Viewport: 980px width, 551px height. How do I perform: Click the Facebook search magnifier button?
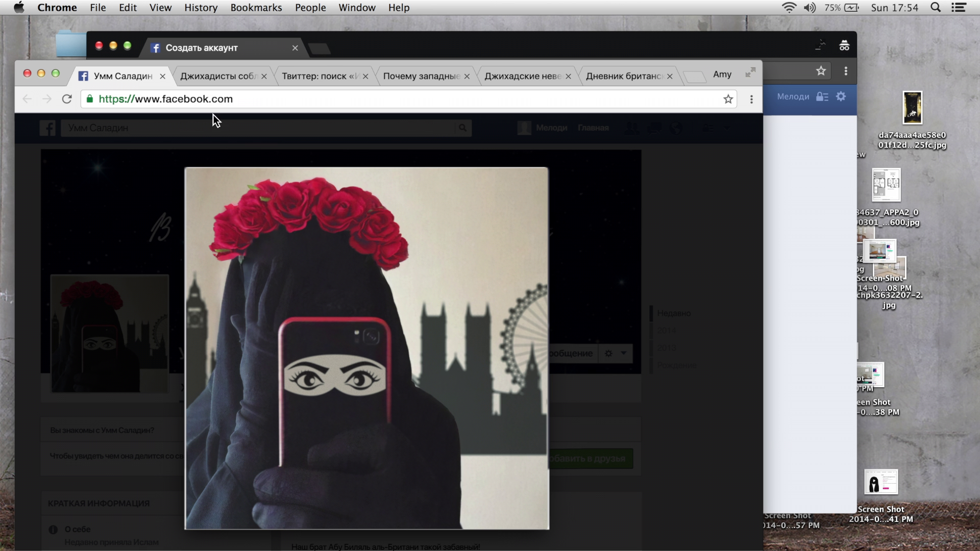pos(462,128)
